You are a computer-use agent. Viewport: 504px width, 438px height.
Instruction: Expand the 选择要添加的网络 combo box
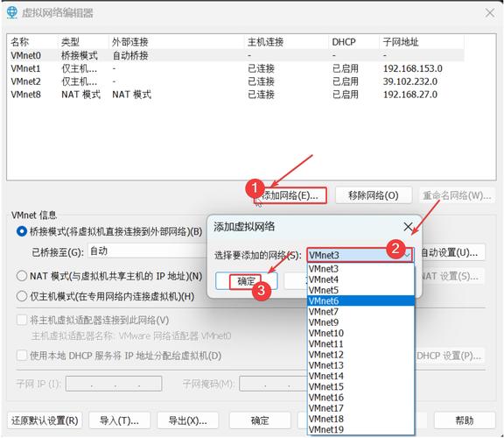[x=360, y=255]
